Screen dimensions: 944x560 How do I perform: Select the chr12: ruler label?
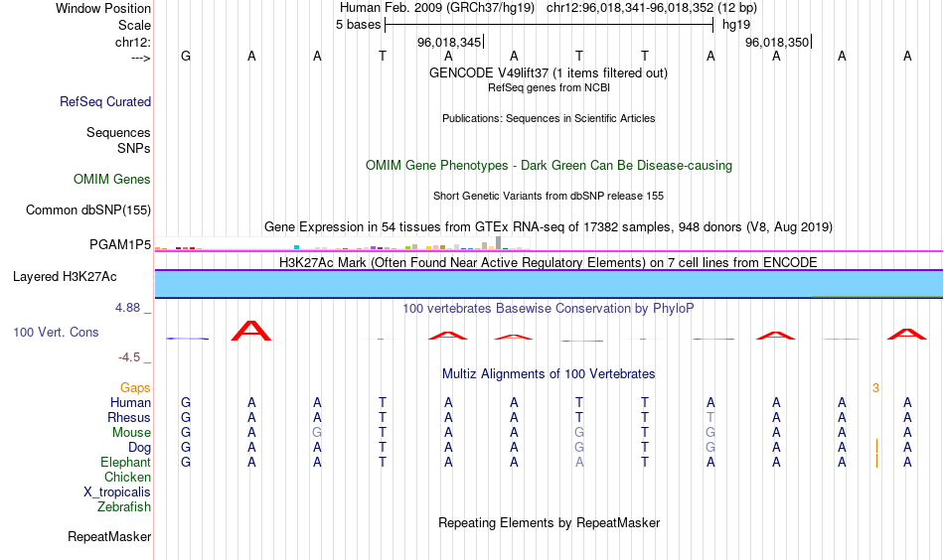coord(132,42)
